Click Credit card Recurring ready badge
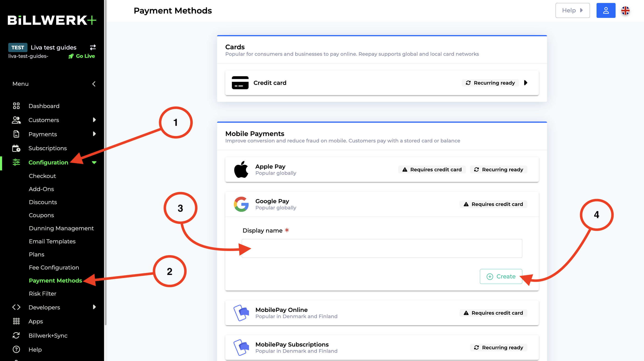 click(x=490, y=83)
